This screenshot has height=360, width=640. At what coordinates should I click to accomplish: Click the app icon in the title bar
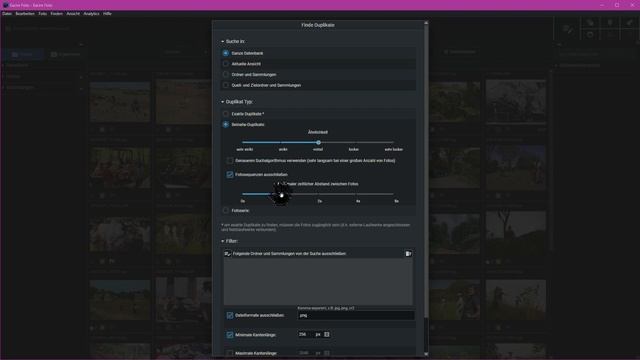5,5
